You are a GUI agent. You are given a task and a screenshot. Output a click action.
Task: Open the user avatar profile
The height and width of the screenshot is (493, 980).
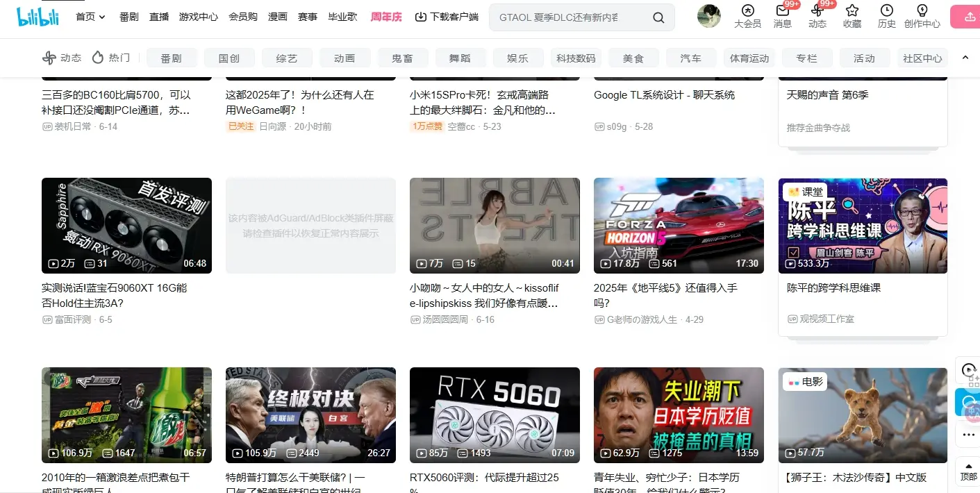(x=709, y=16)
